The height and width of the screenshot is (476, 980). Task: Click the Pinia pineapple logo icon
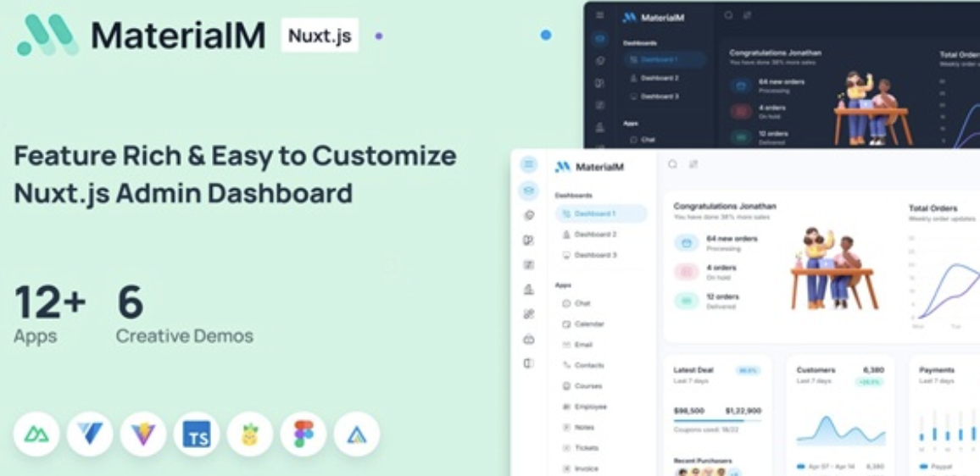(250, 434)
